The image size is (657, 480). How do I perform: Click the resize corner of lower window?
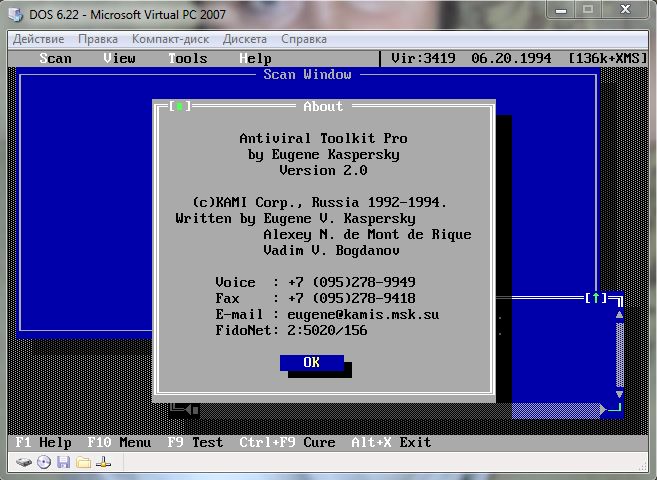tap(616, 408)
